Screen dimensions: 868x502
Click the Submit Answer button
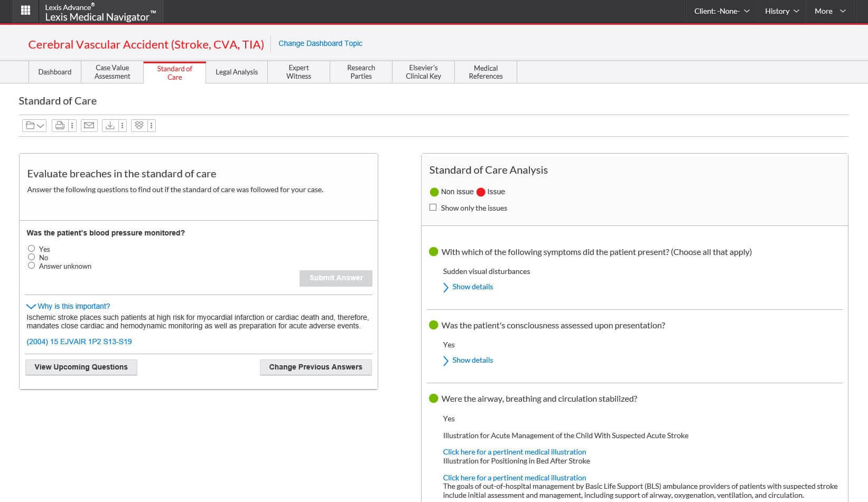pos(336,278)
